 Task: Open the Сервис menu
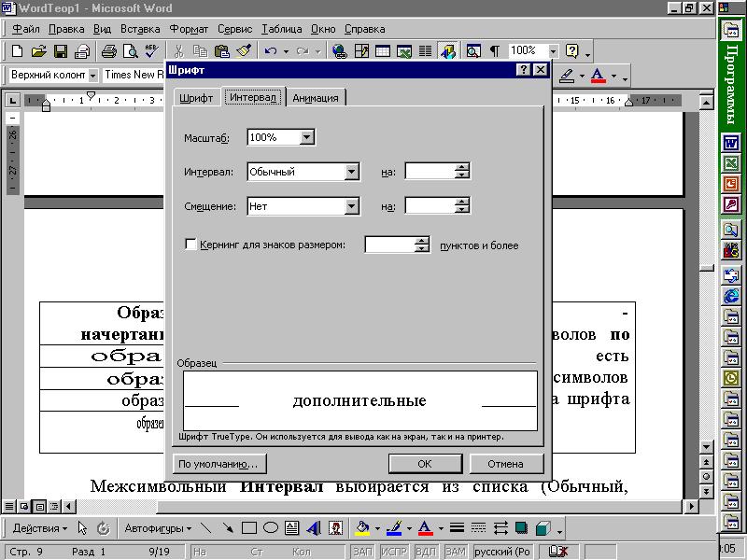(x=235, y=29)
